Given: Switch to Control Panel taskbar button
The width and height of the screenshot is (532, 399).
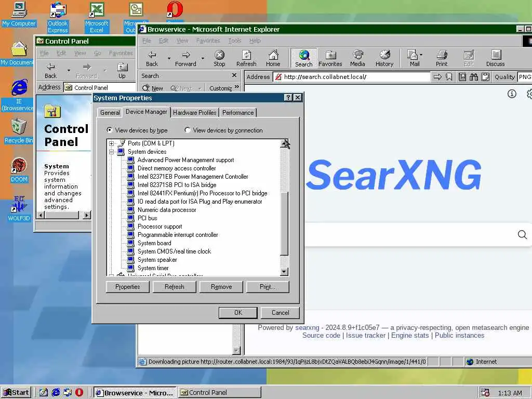Looking at the screenshot, I should click(220, 393).
